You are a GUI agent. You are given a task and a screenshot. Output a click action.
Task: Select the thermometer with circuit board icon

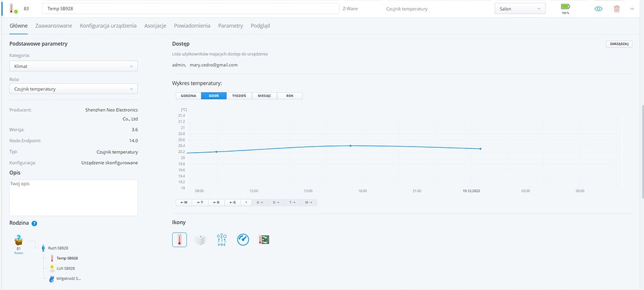pos(264,240)
